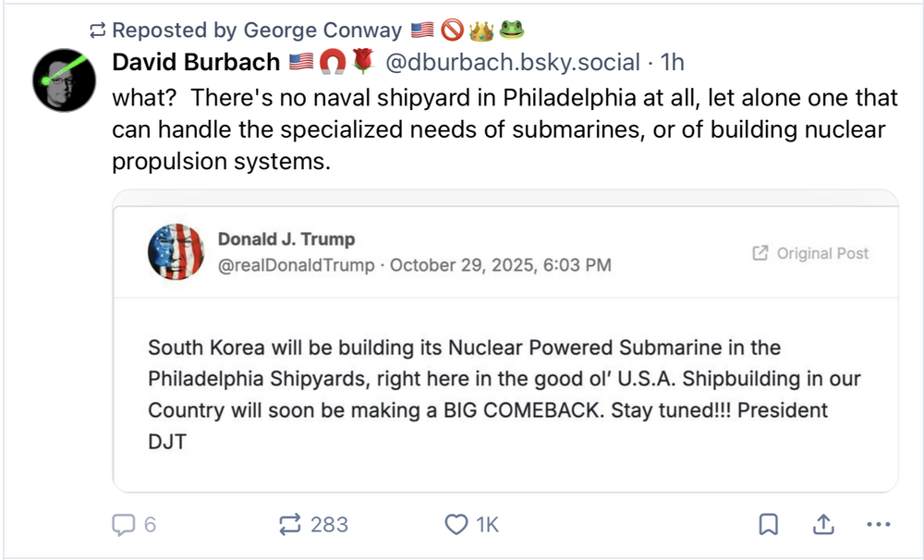The image size is (924, 560).
Task: Click the external link icon beside Original Post
Action: tap(760, 253)
